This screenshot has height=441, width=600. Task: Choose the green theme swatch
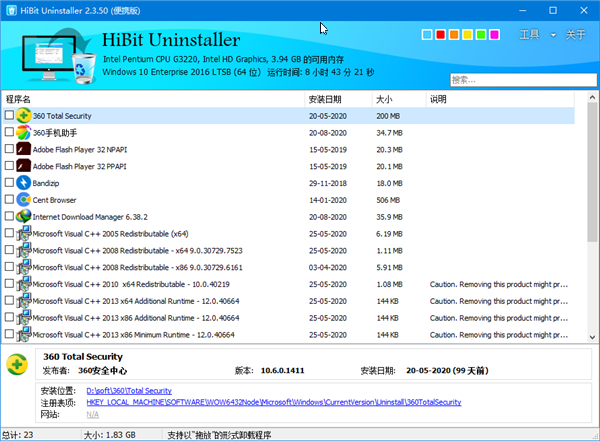[481, 35]
